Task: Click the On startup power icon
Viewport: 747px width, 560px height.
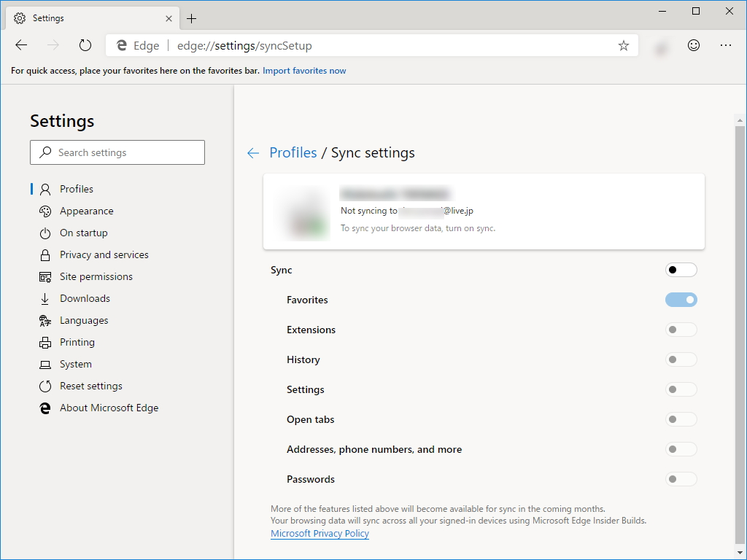Action: [x=44, y=233]
